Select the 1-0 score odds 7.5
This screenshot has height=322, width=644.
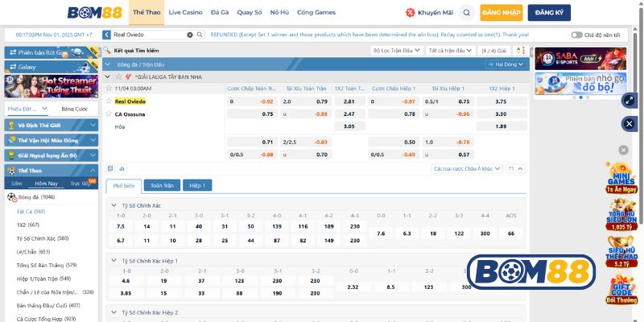(x=121, y=227)
